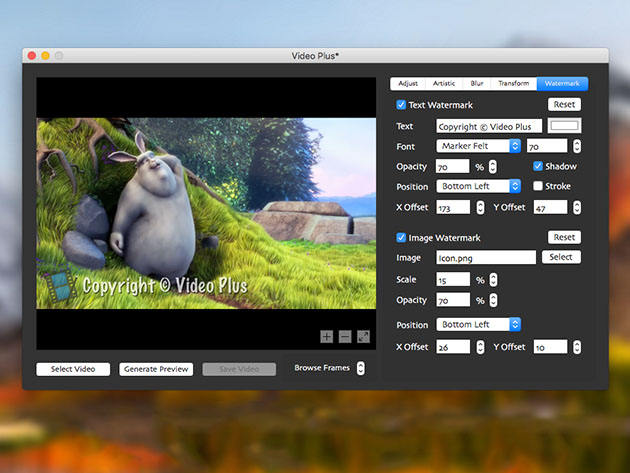Open the image watermark Position dropdown
The width and height of the screenshot is (630, 473).
(x=479, y=324)
